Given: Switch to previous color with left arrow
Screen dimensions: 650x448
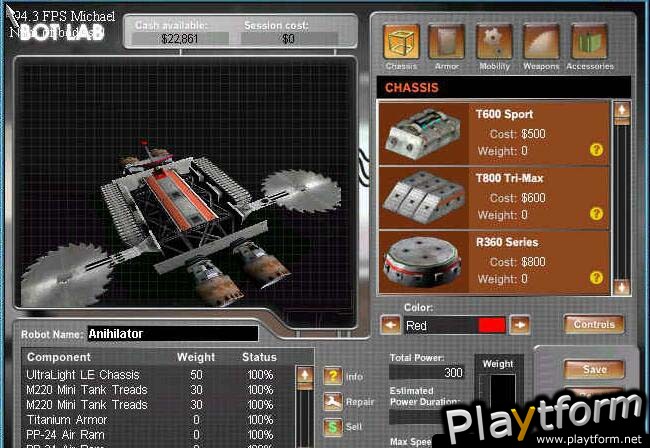Looking at the screenshot, I should pos(390,325).
